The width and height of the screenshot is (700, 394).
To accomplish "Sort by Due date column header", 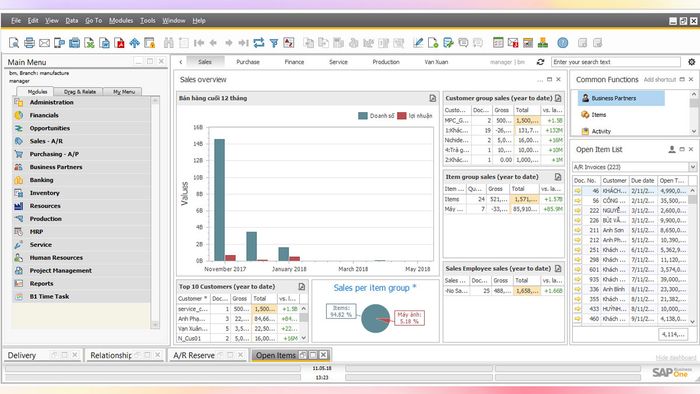I will (x=643, y=180).
